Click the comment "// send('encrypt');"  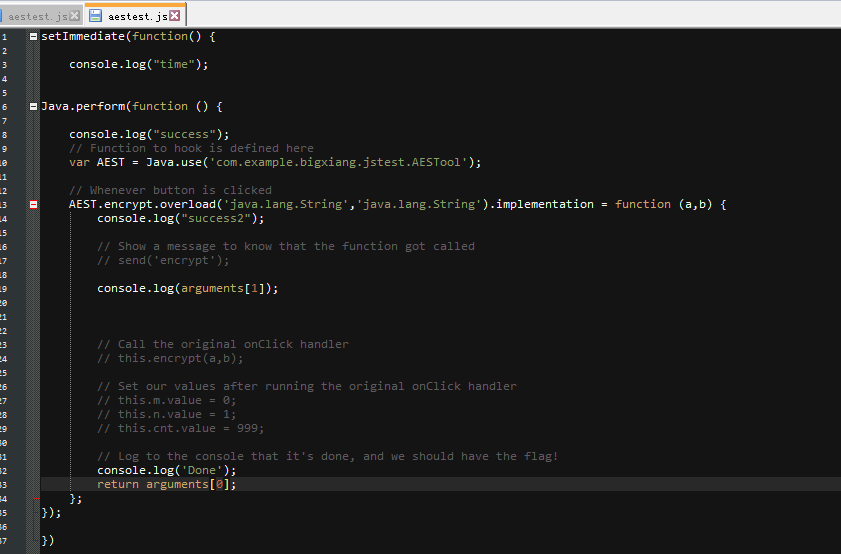(x=163, y=260)
